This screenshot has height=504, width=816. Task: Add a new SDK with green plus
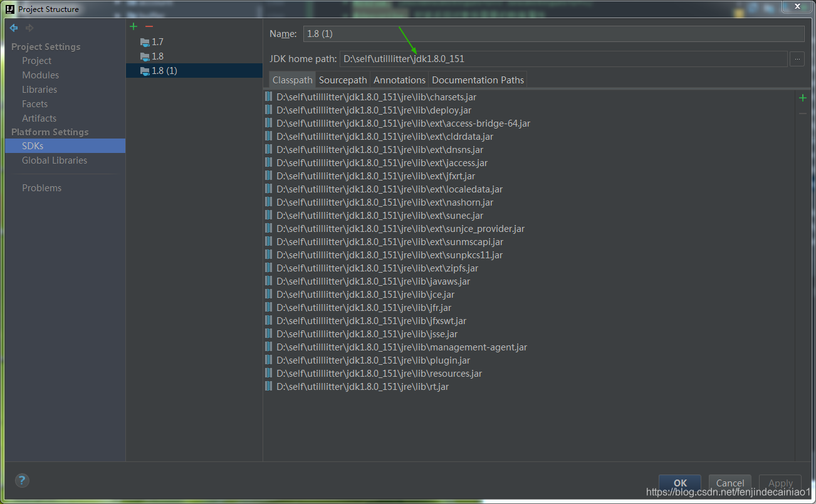133,26
